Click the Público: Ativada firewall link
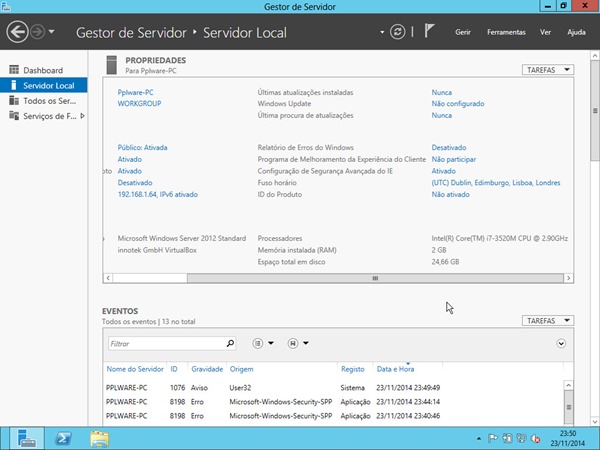The image size is (600, 450). (142, 147)
